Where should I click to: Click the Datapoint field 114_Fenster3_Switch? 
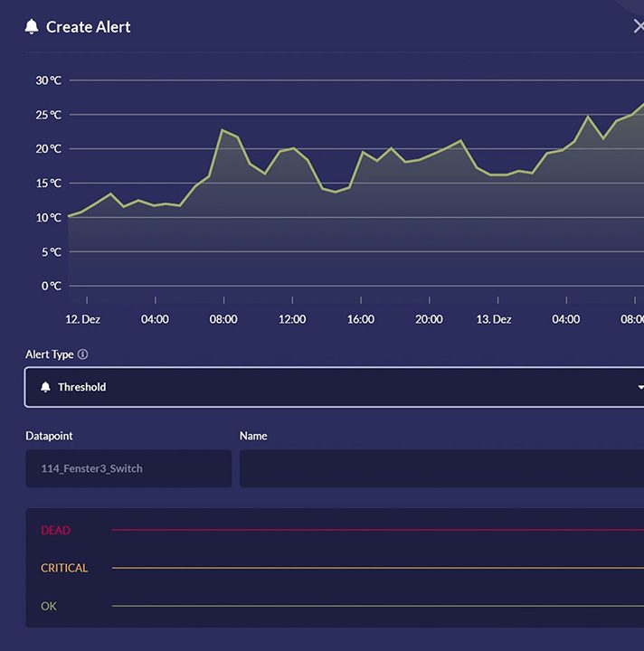pyautogui.click(x=128, y=468)
